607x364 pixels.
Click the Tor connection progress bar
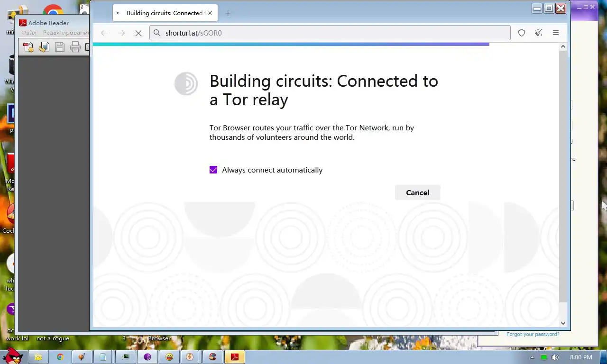(291, 44)
